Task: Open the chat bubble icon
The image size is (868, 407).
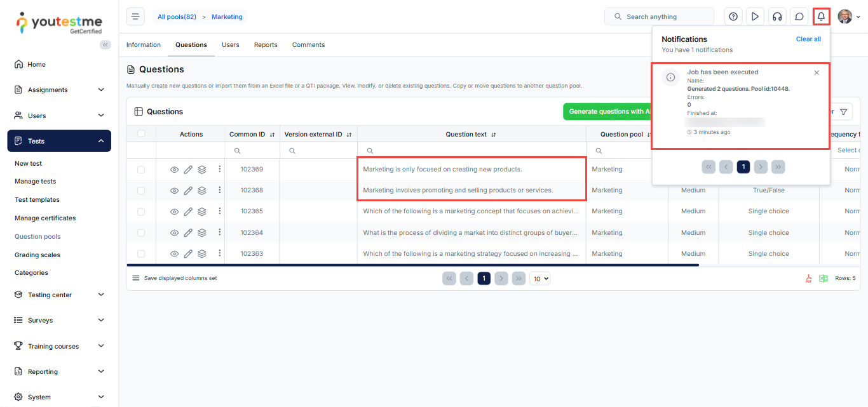Action: [x=799, y=17]
